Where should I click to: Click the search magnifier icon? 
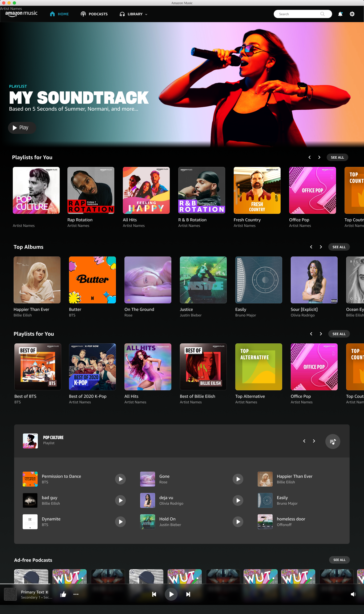click(322, 14)
